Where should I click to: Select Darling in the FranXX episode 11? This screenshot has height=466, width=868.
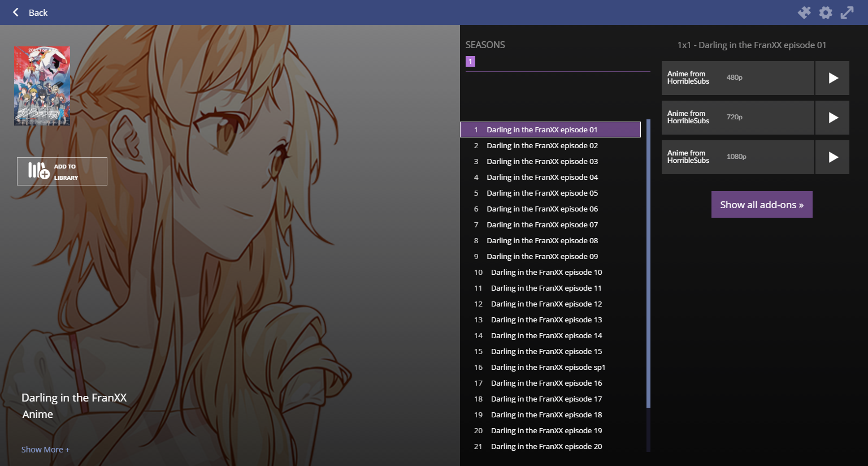coord(550,288)
